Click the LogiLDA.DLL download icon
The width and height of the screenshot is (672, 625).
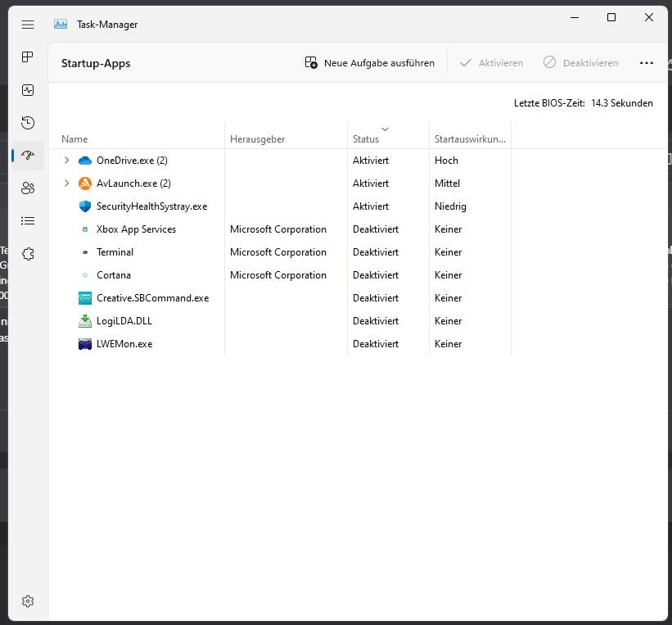point(85,321)
